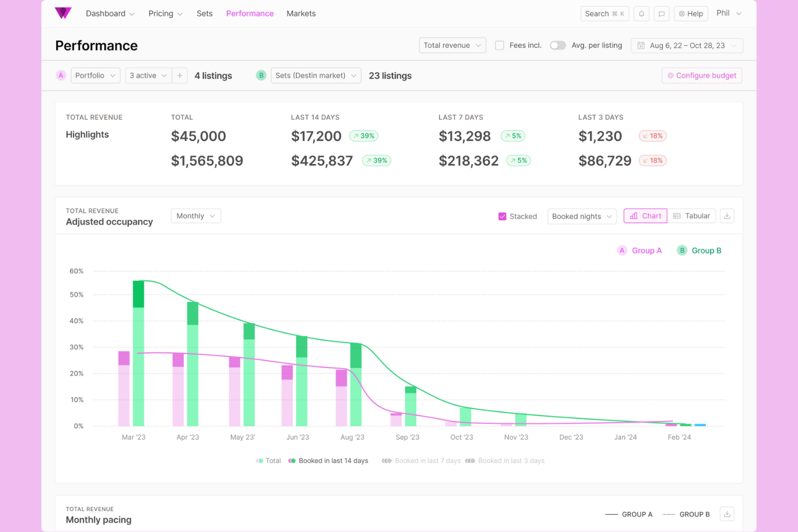798x532 pixels.
Task: Open the feedback chat bubble icon
Action: pyautogui.click(x=662, y=13)
